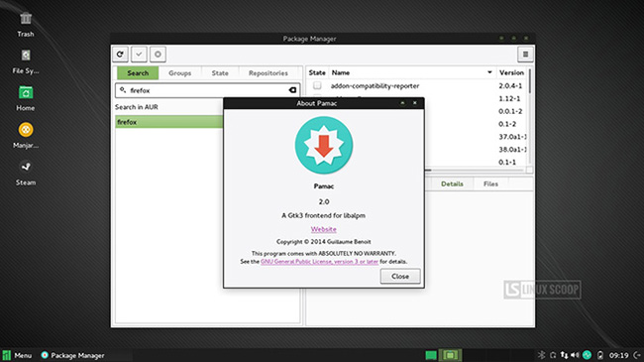
Task: Launch Steam from the desktop
Action: tap(26, 173)
